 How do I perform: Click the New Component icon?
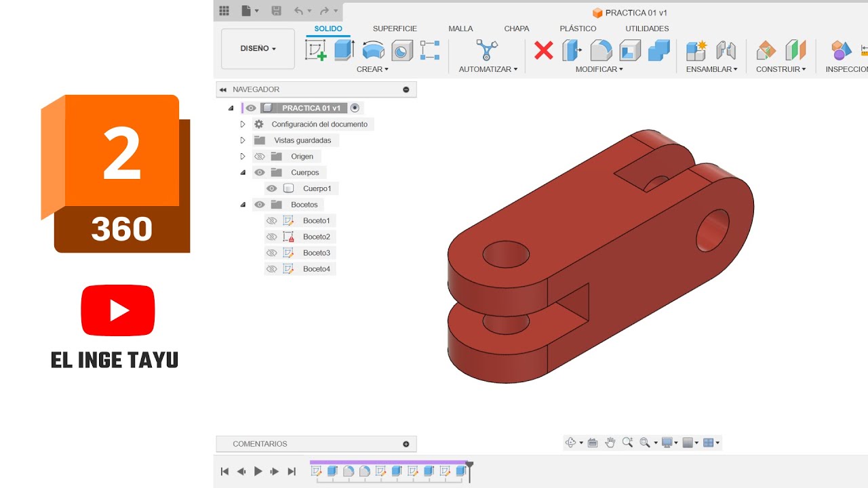(x=696, y=50)
